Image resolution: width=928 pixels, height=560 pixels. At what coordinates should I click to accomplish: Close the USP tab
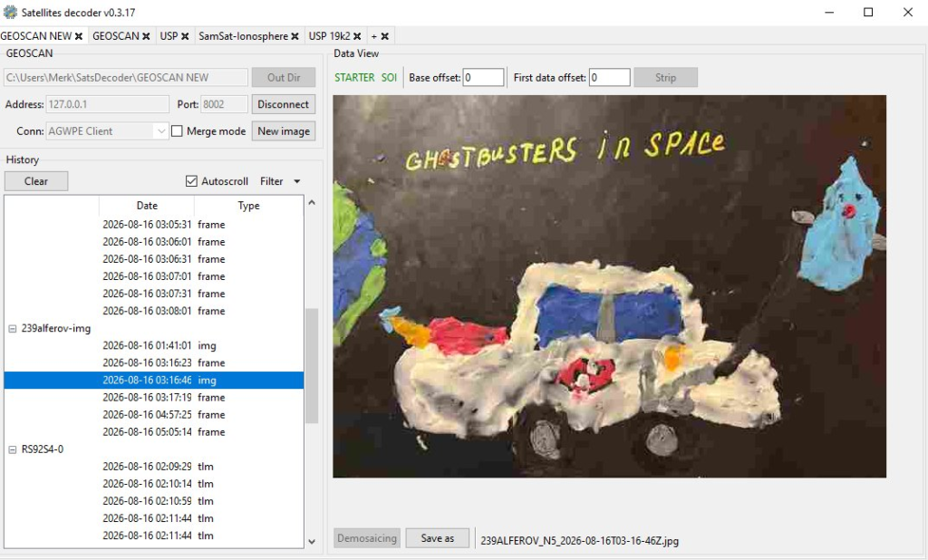(x=185, y=36)
